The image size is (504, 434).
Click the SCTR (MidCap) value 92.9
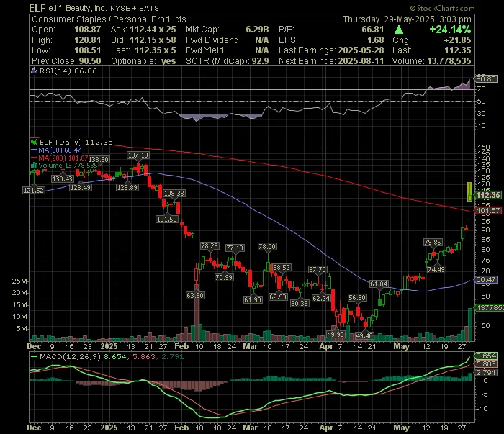click(260, 61)
